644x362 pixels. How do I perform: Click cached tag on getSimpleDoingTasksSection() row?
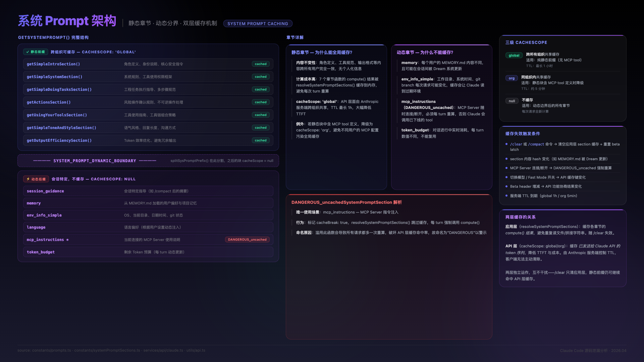pos(261,89)
